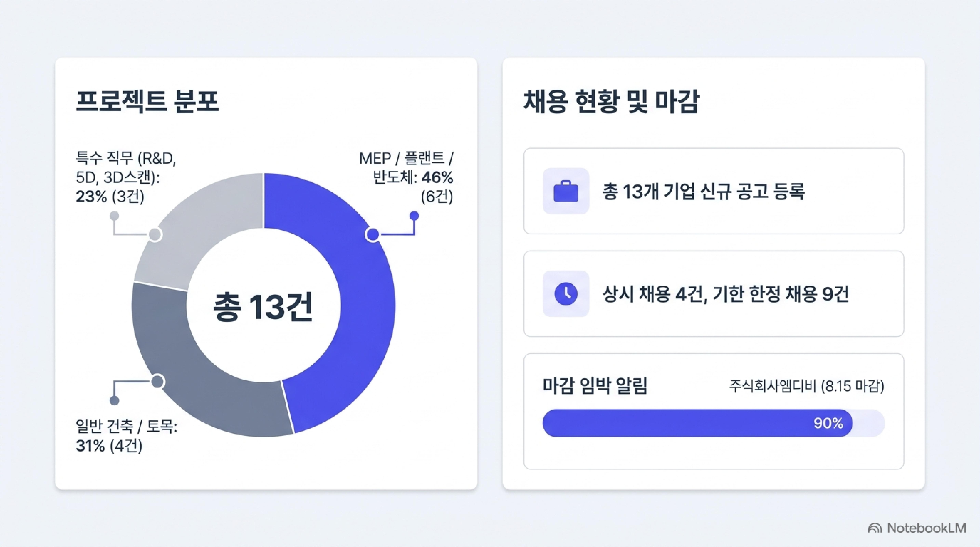Image resolution: width=980 pixels, height=547 pixels.
Task: Click the callout endpoint dot below 23% (3건)
Action: click(x=114, y=216)
